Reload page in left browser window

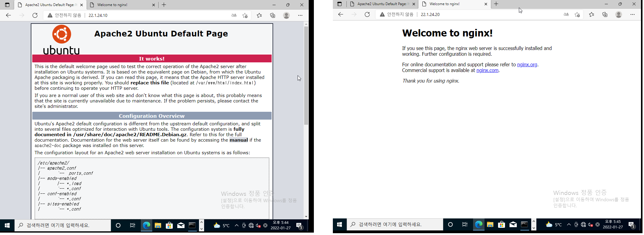point(35,15)
